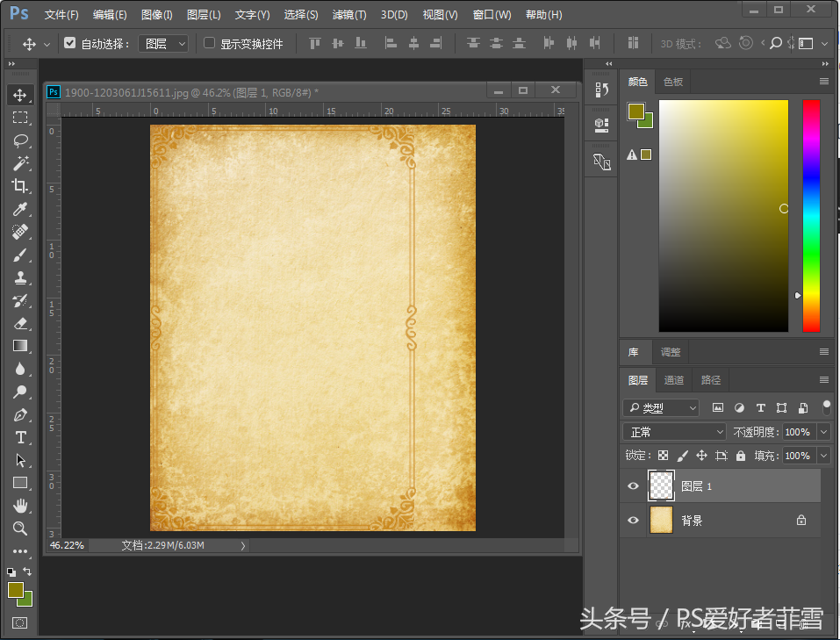
Task: Open the 正常 blend mode dropdown
Action: tap(674, 432)
